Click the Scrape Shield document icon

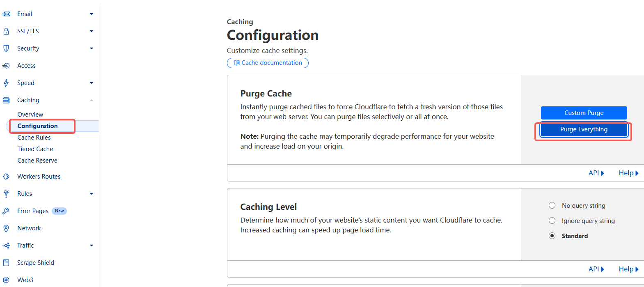[6, 263]
